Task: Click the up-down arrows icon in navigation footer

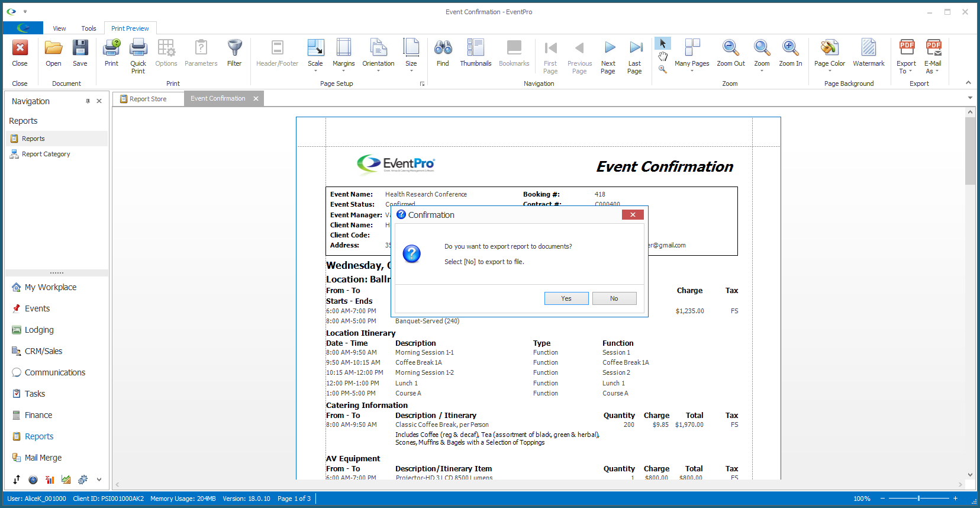Action: tap(17, 480)
